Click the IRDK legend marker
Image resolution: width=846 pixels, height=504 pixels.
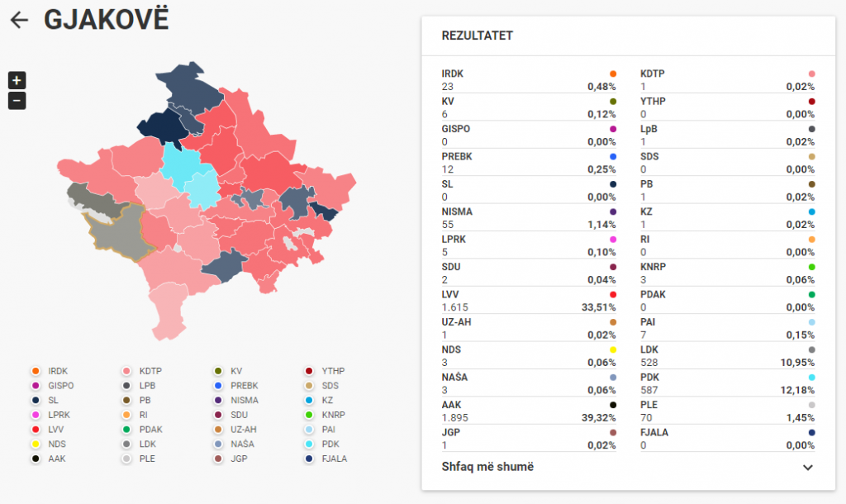35,371
